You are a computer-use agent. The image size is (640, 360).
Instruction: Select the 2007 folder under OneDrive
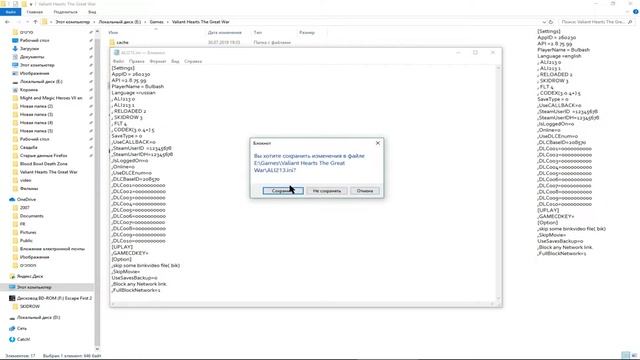pos(24,208)
